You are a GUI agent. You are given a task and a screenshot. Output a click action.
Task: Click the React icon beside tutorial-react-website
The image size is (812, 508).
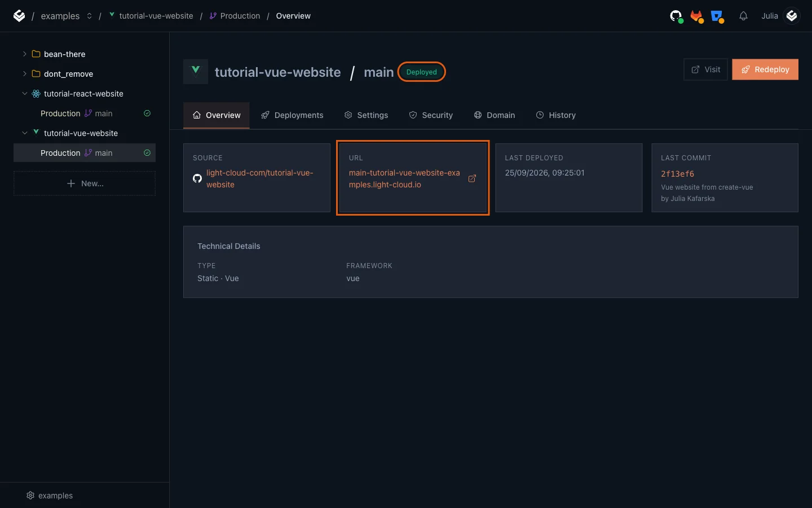click(36, 94)
